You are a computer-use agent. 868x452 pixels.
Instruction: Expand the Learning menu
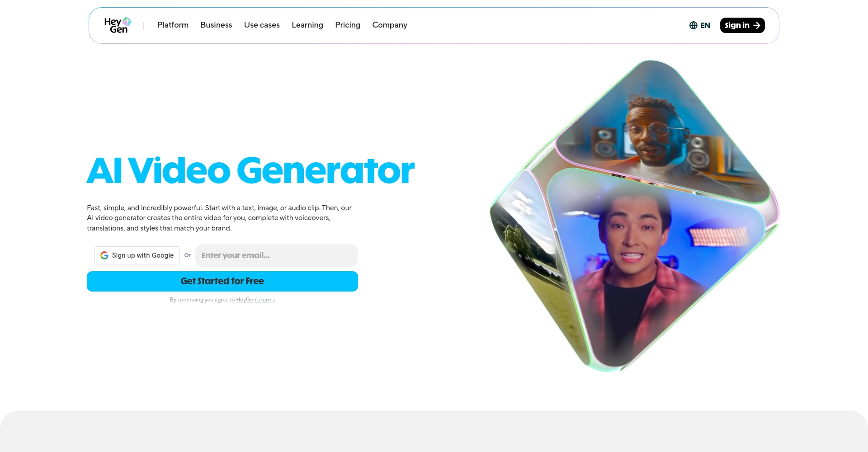pos(307,25)
